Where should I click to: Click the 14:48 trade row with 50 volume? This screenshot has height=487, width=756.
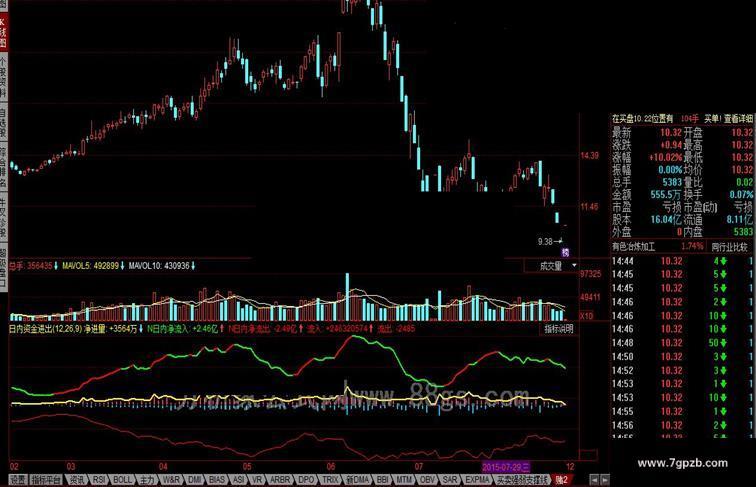[x=681, y=343]
